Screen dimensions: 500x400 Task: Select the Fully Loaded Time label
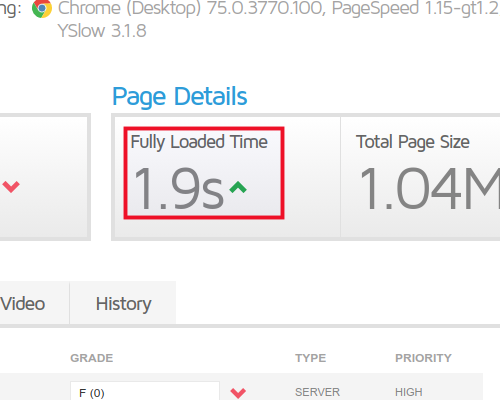[x=199, y=142]
